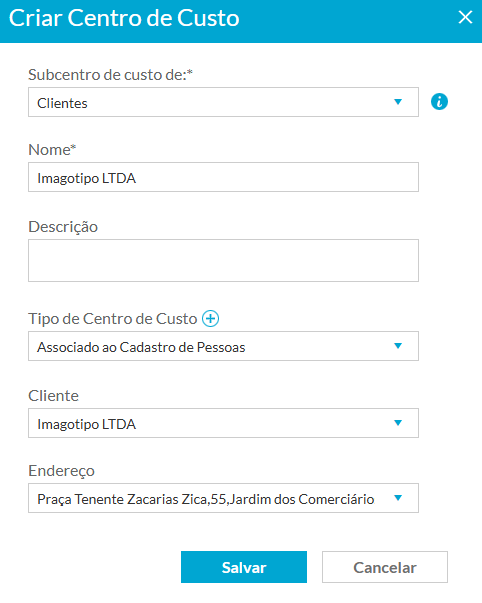
Task: Close the Criar Centro de Custo dialog
Action: click(465, 17)
